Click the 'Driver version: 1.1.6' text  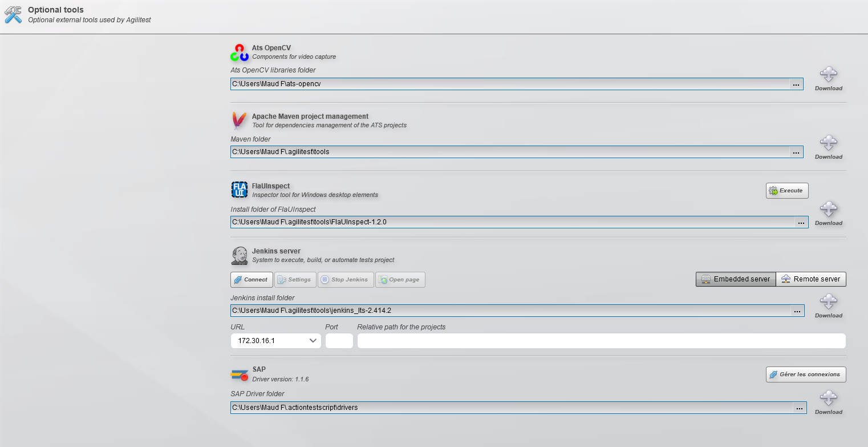click(281, 379)
